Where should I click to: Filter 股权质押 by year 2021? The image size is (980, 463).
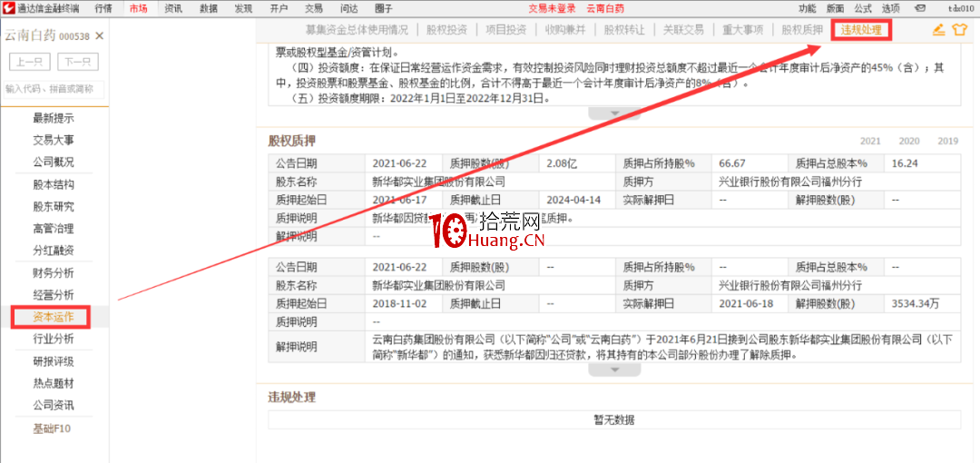(x=870, y=141)
